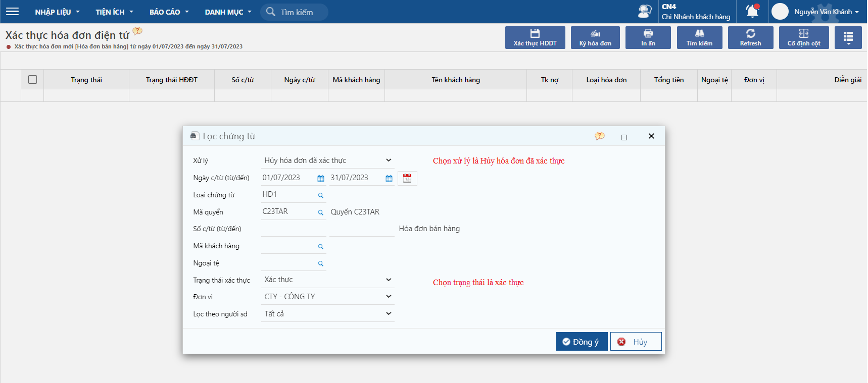Click lookup icon in Mã khách hàng field
Viewport: 868px width, 383px height.
pos(320,247)
